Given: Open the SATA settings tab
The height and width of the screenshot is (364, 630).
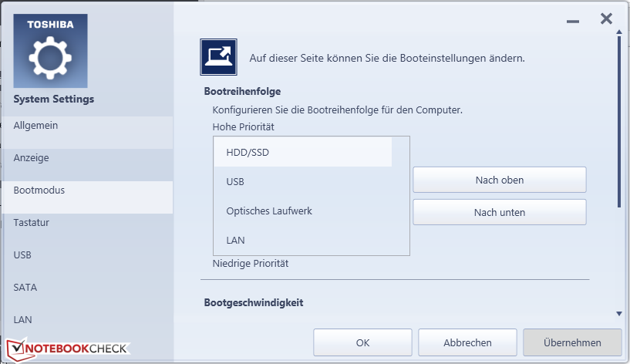Looking at the screenshot, I should pos(86,288).
